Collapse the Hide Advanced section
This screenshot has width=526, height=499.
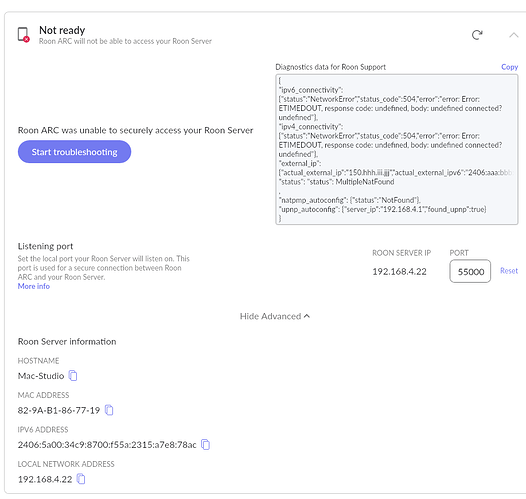pyautogui.click(x=274, y=316)
